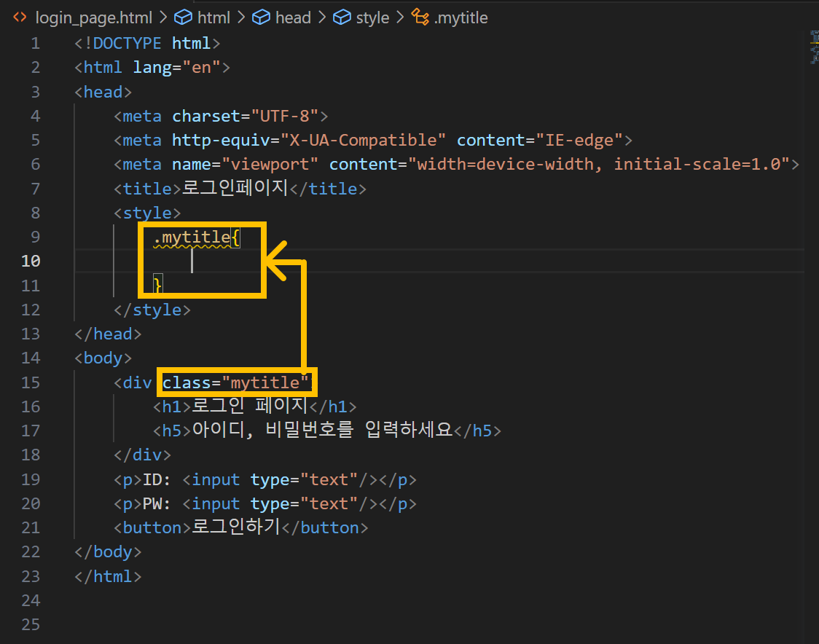Click the closing body tag on line 22
The width and height of the screenshot is (819, 644).
[108, 551]
